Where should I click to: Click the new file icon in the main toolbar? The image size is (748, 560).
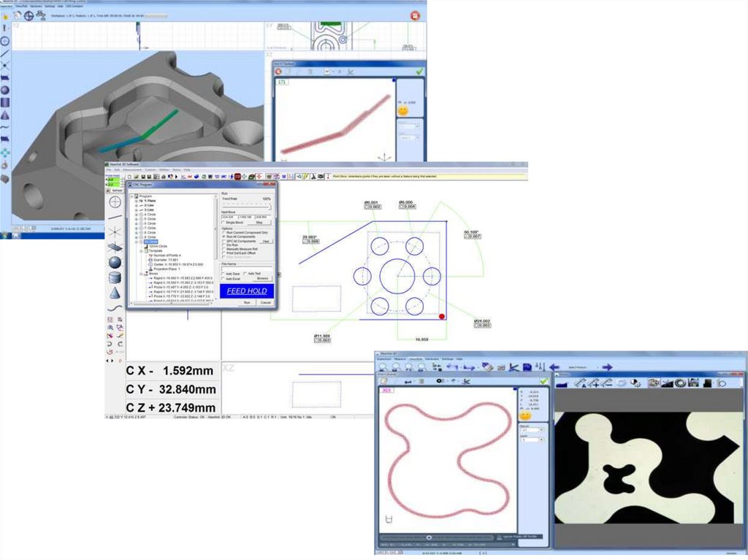(129, 177)
